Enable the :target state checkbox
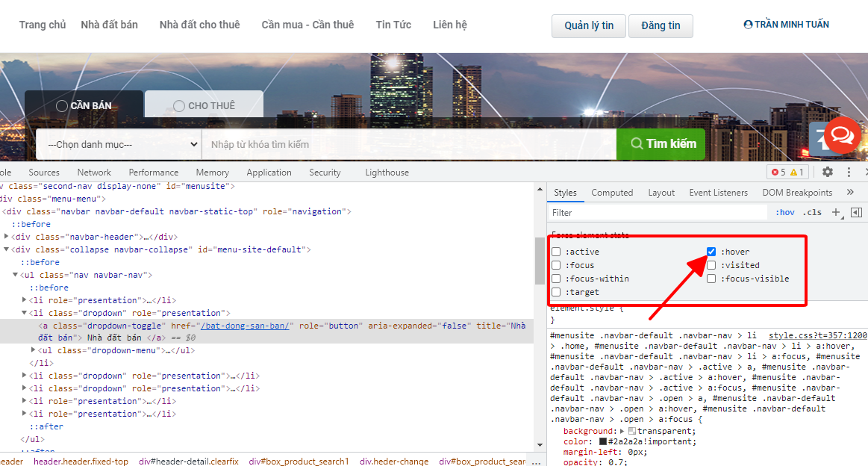 (556, 292)
